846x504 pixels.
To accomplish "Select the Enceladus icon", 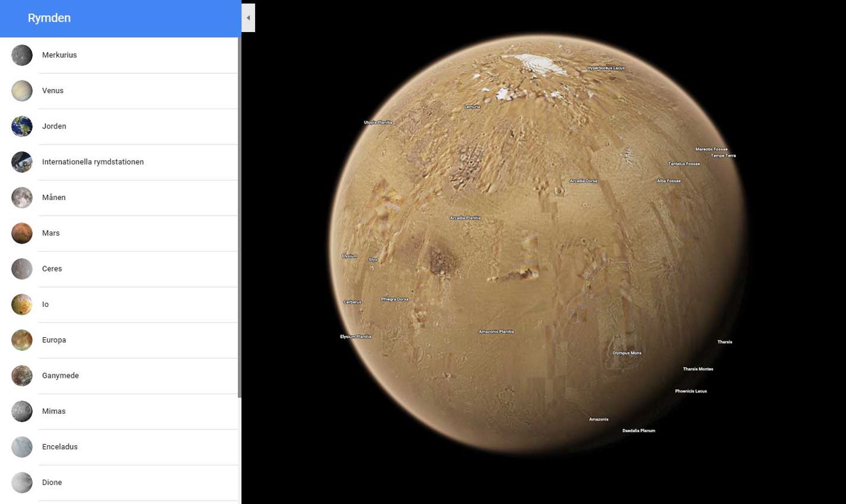I will coord(22,446).
